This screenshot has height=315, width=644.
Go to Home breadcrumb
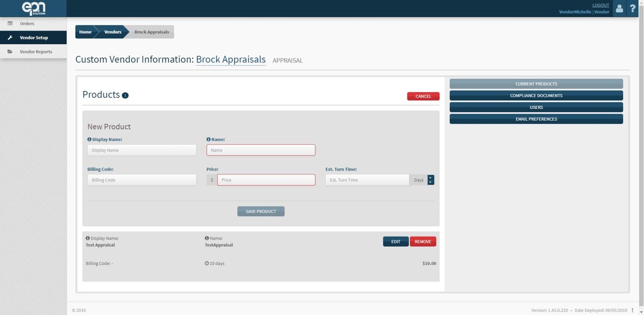click(x=85, y=32)
